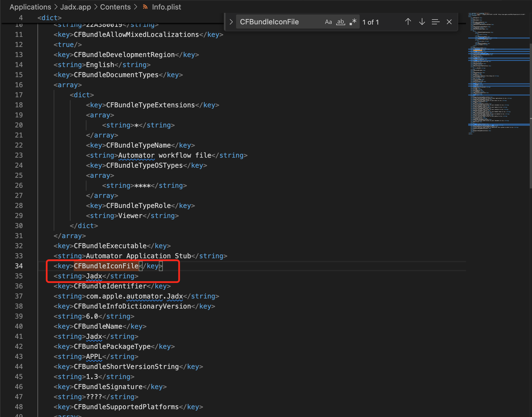Expand the Toggle Replace chevron
This screenshot has height=417, width=532.
point(231,22)
